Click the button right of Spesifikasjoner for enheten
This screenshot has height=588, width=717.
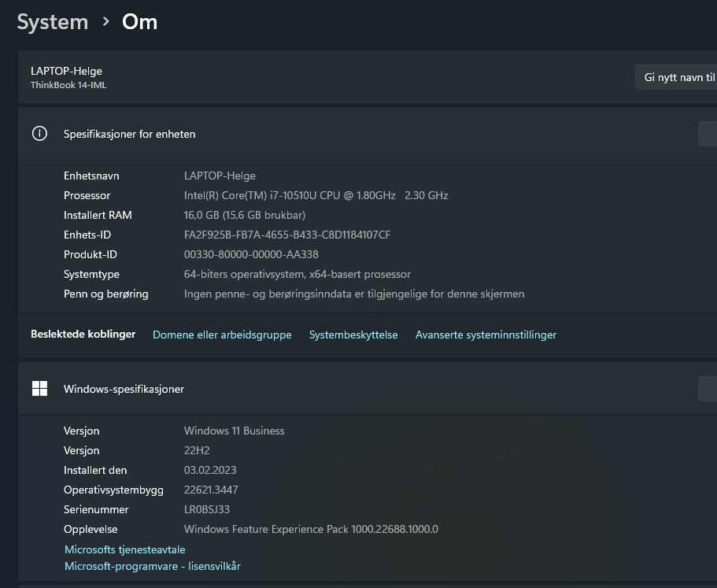[707, 134]
